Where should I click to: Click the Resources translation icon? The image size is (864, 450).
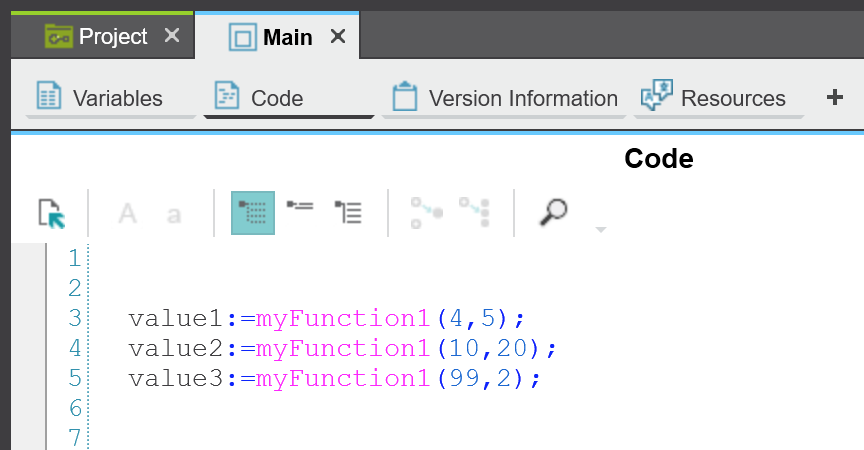click(x=657, y=94)
